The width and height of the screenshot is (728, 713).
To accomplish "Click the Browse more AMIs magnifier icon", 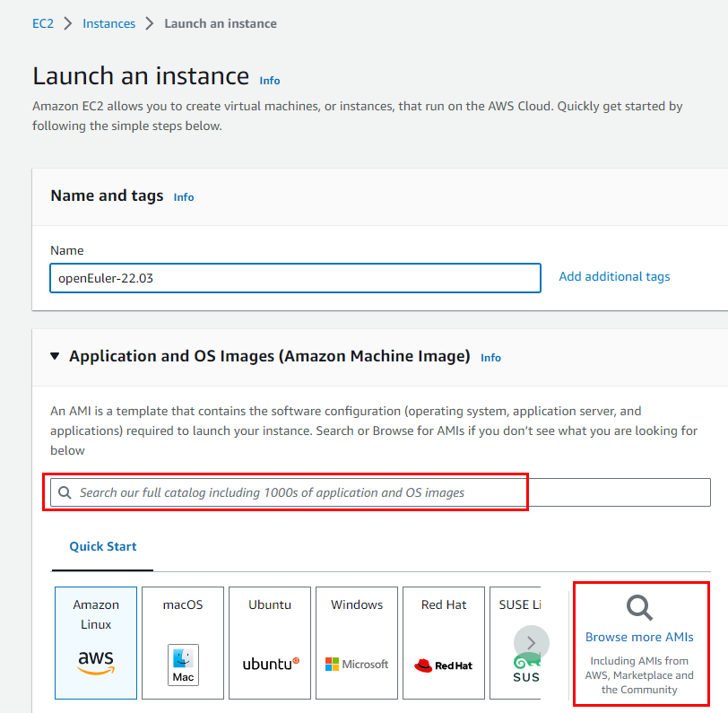I will point(639,608).
